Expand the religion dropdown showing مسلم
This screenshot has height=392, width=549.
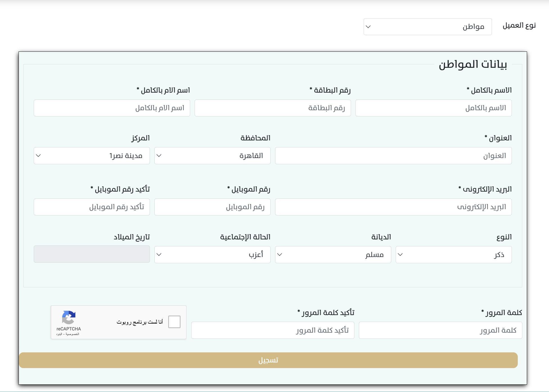pos(333,254)
